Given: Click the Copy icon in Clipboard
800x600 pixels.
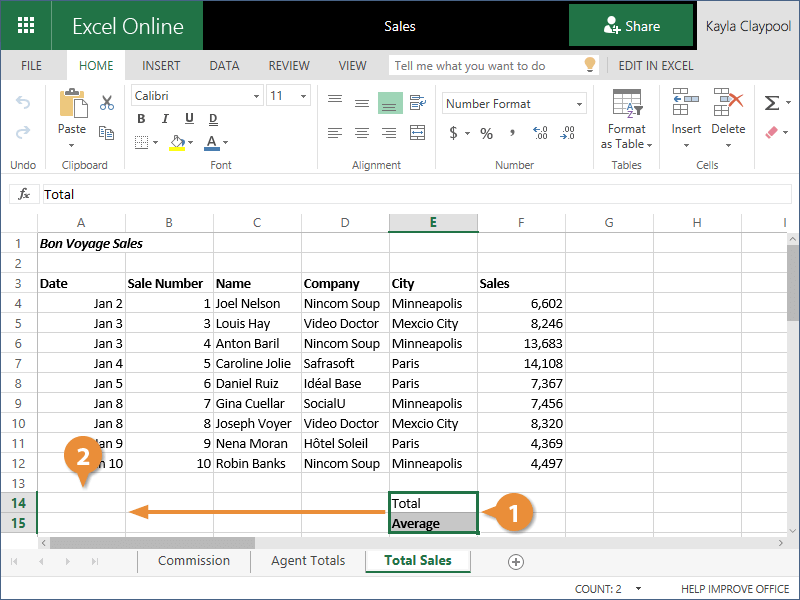Looking at the screenshot, I should (107, 131).
